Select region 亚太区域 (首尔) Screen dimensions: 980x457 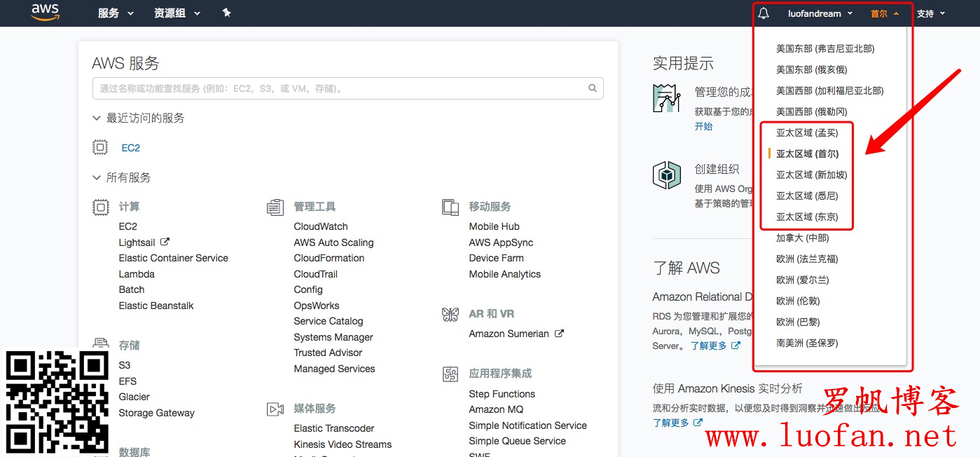tap(807, 154)
